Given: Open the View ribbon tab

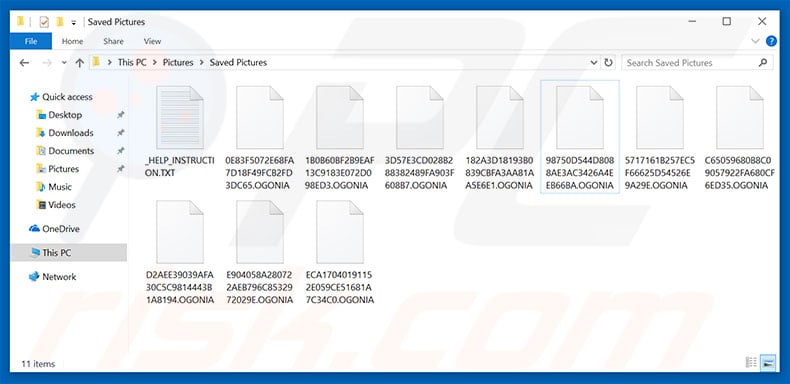Looking at the screenshot, I should pyautogui.click(x=152, y=41).
